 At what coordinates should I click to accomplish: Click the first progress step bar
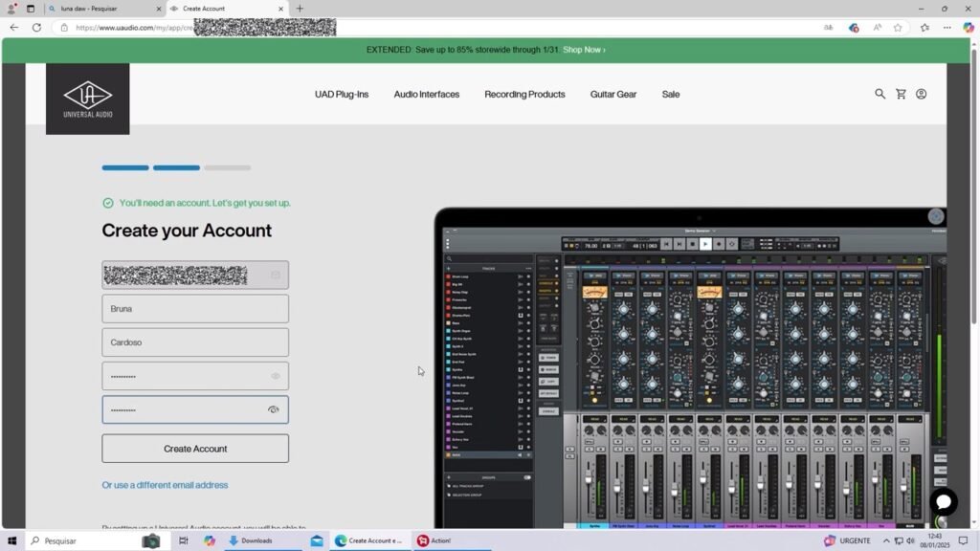125,167
